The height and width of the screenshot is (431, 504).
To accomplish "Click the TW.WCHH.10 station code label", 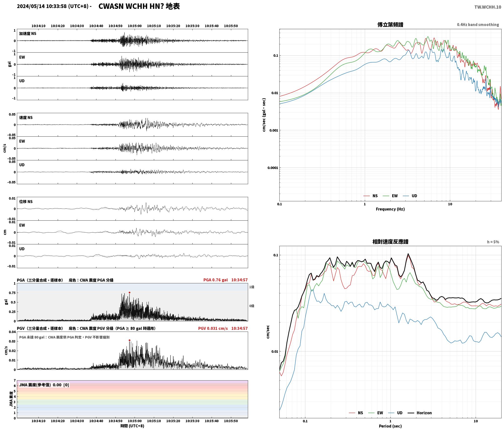I will (x=488, y=7).
